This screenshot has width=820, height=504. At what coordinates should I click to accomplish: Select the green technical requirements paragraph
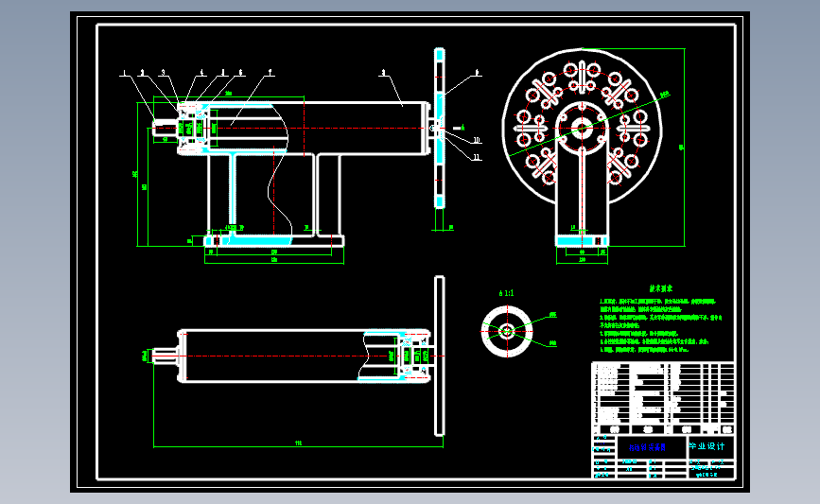click(660, 325)
